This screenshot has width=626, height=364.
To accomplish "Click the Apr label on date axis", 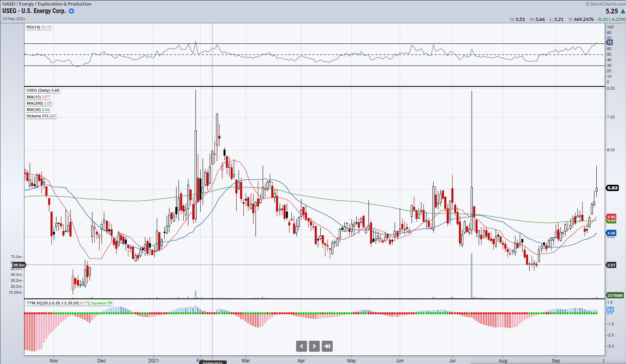I will click(x=301, y=360).
